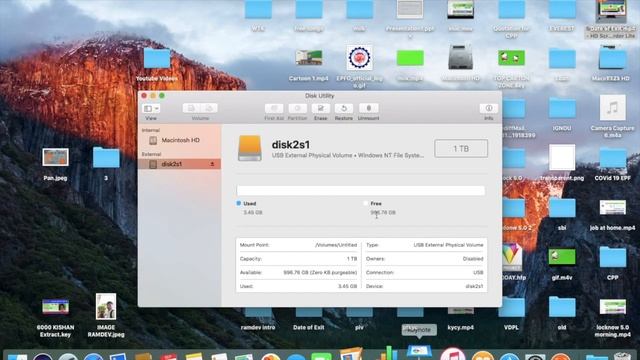The width and height of the screenshot is (640, 360).
Task: Unmount the selected disk2s1 volume
Action: point(368,108)
